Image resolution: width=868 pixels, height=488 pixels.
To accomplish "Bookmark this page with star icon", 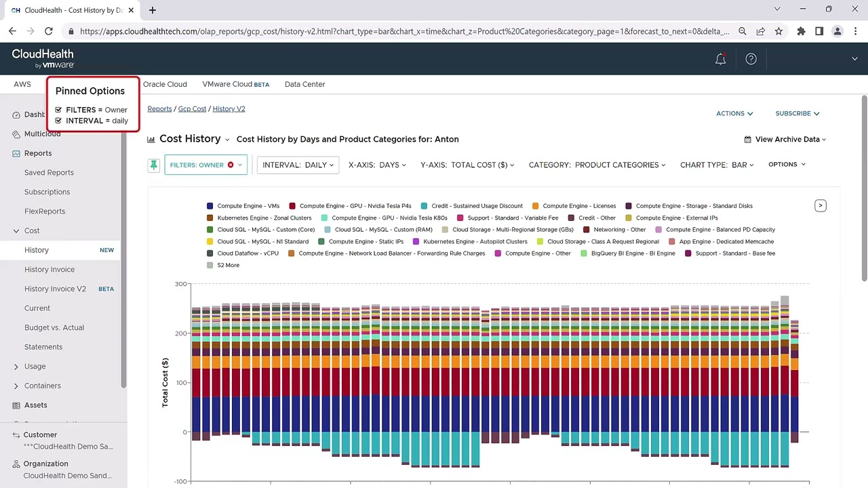I will (778, 31).
